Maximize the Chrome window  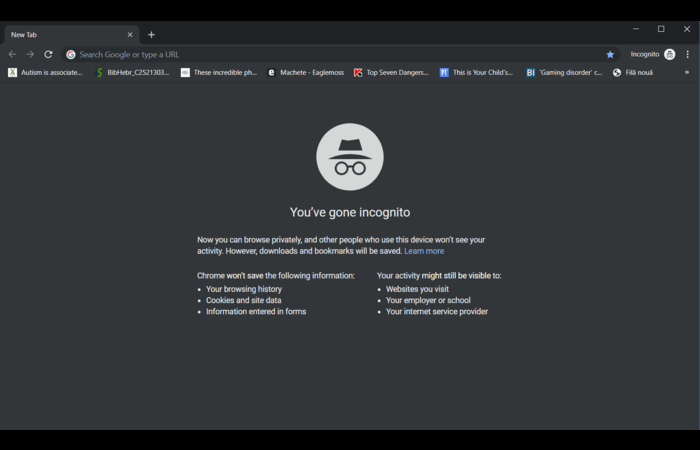[661, 29]
